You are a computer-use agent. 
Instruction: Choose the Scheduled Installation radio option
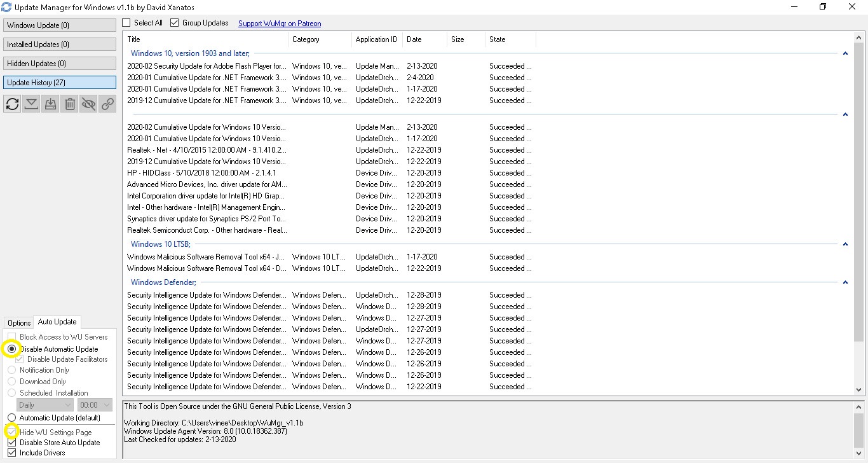pyautogui.click(x=11, y=393)
